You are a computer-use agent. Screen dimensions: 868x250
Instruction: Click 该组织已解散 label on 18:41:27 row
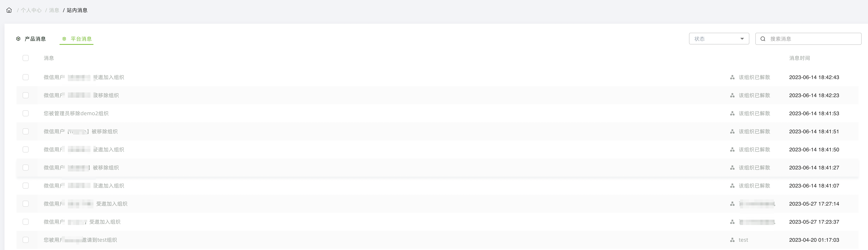pos(754,168)
